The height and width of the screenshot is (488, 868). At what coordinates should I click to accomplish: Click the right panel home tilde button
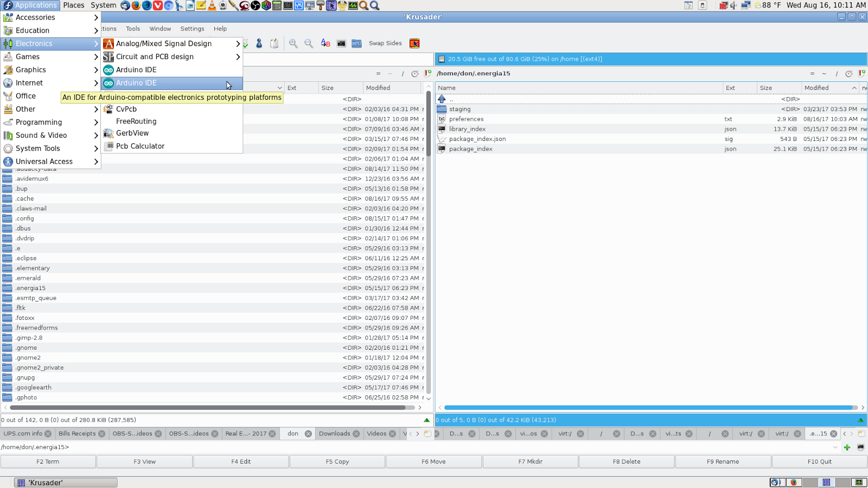click(824, 74)
